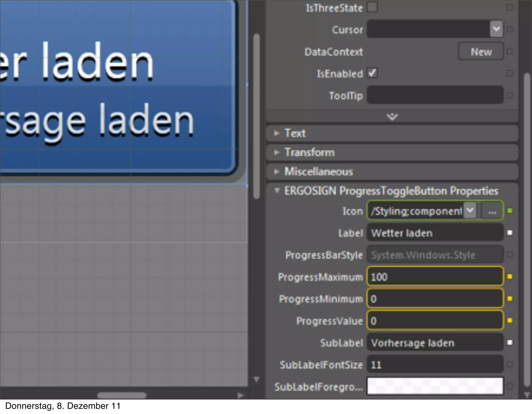
Task: Click the advanced options marker next to Cursor
Action: pyautogui.click(x=510, y=29)
